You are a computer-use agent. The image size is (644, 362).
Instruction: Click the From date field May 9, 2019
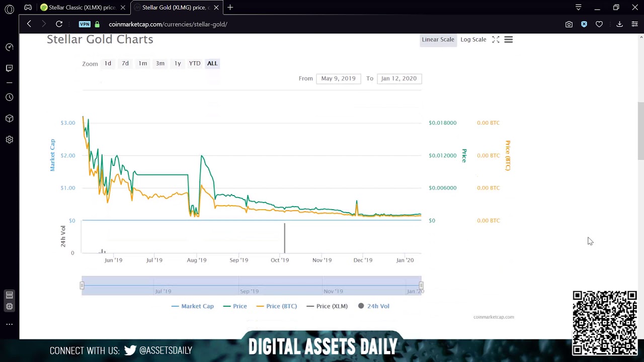[x=338, y=78]
